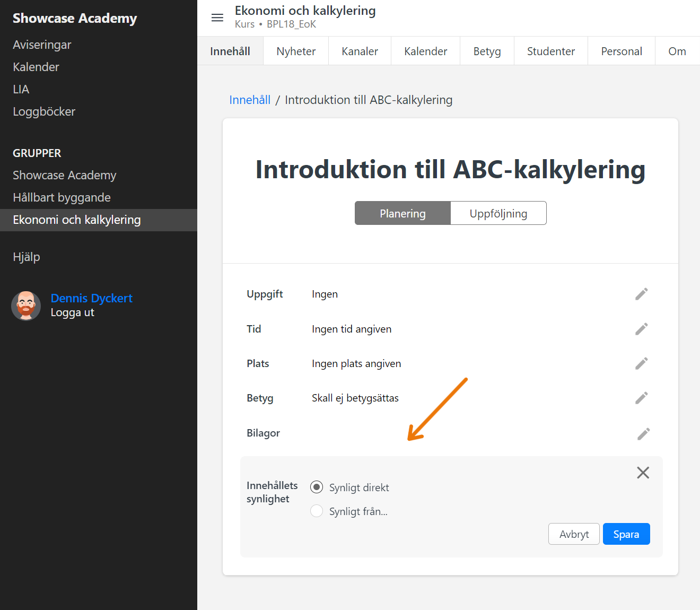Select the Planering segment
700x610 pixels.
[x=402, y=213]
